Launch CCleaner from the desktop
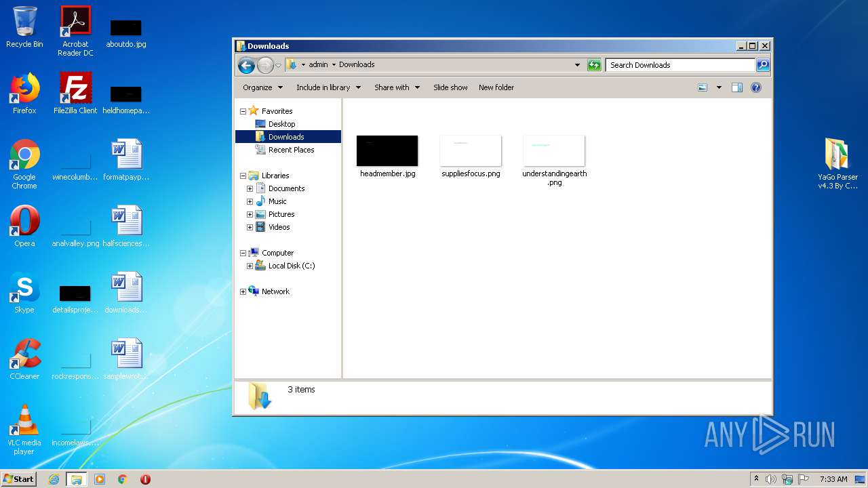 (x=24, y=359)
